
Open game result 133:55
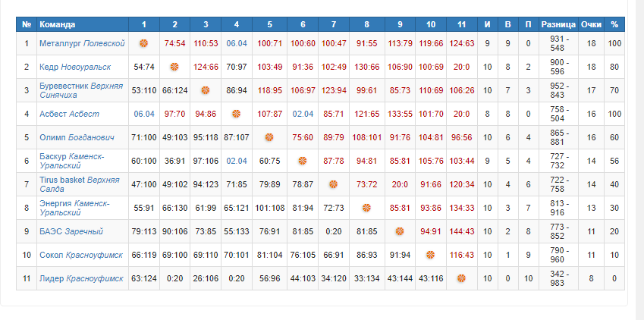tap(400, 114)
